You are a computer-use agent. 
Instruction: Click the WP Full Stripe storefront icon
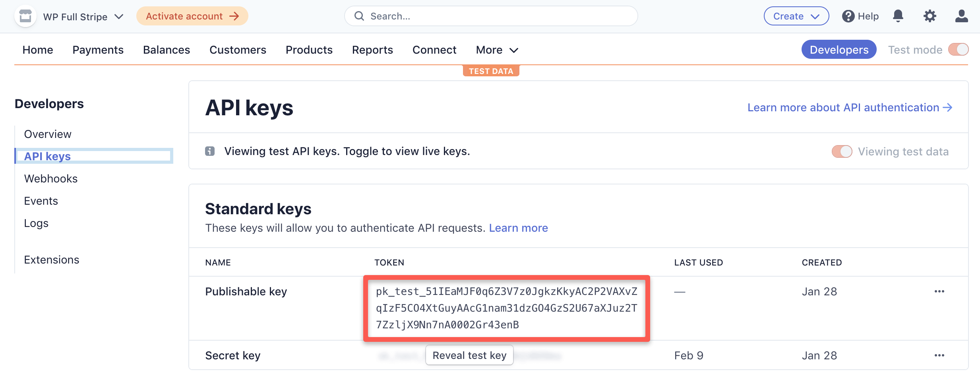point(25,16)
